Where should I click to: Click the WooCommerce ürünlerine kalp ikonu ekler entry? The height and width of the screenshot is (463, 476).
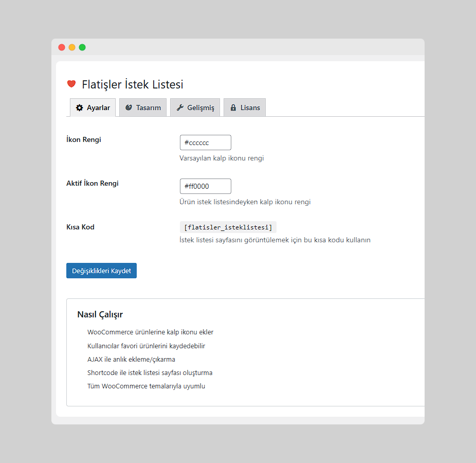pyautogui.click(x=150, y=332)
